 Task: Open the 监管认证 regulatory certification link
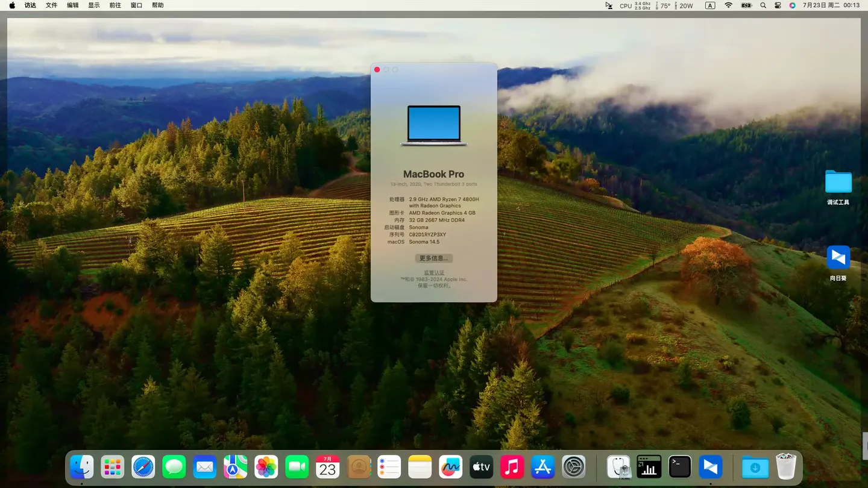[433, 273]
